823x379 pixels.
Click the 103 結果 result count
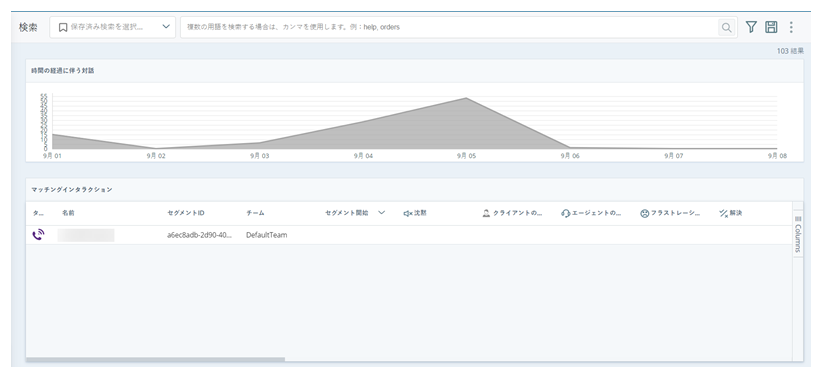[x=790, y=51]
